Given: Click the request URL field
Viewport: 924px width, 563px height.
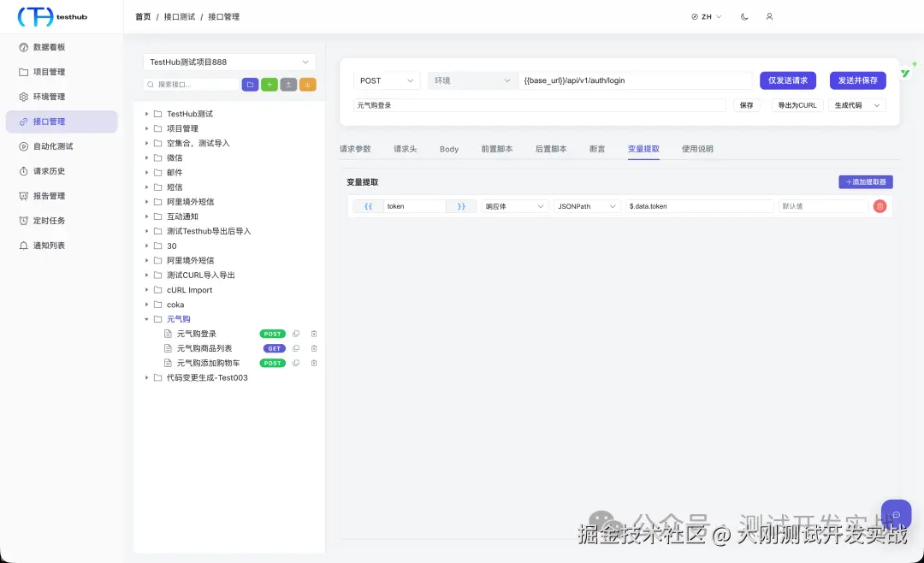Looking at the screenshot, I should 636,80.
